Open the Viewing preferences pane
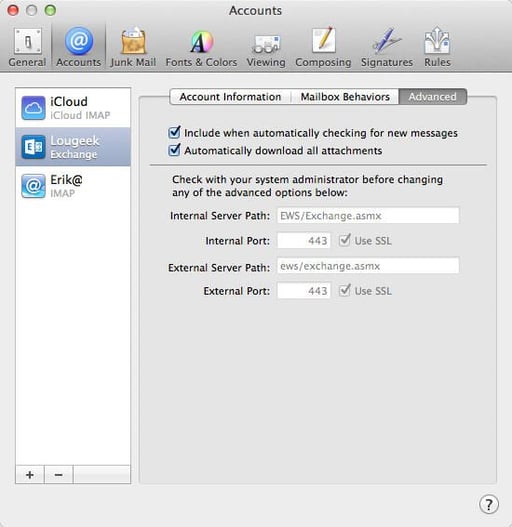 click(x=266, y=47)
